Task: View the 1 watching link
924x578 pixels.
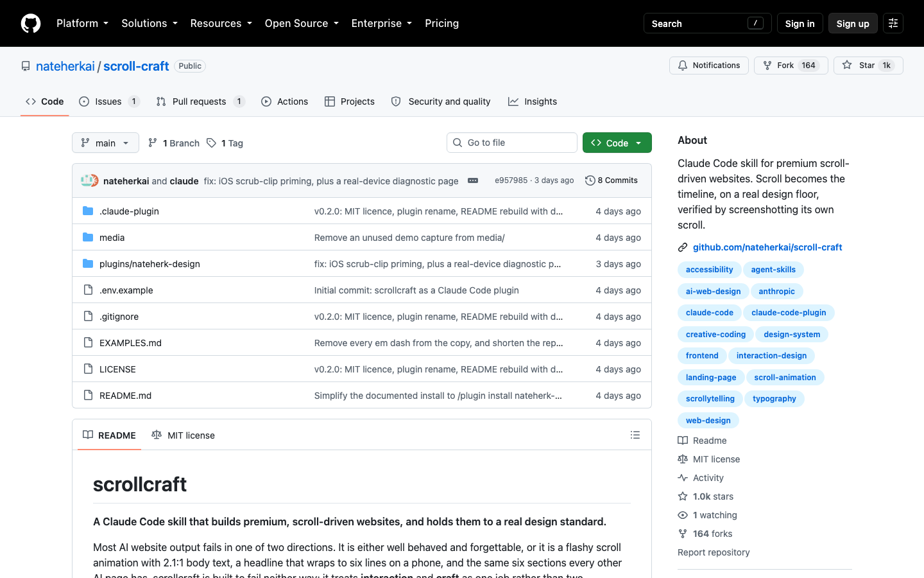Action: (x=708, y=515)
